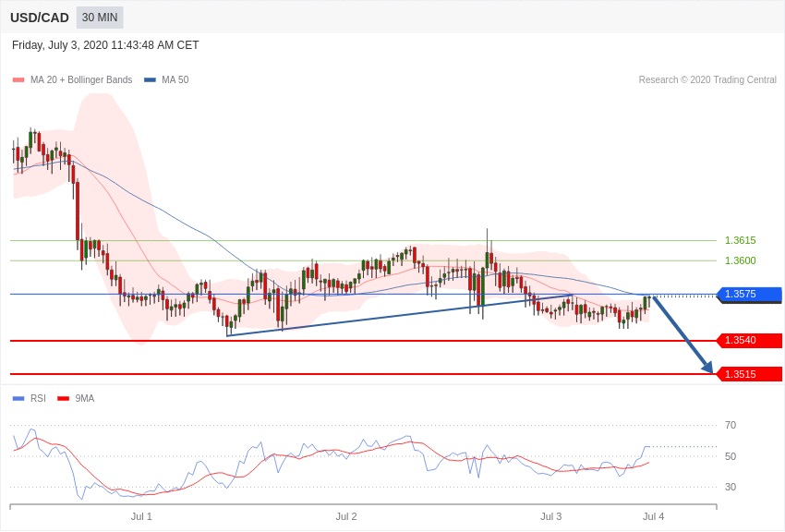Click the USD/CAD pair title
Viewport: 785px width, 532px height.
[40, 18]
